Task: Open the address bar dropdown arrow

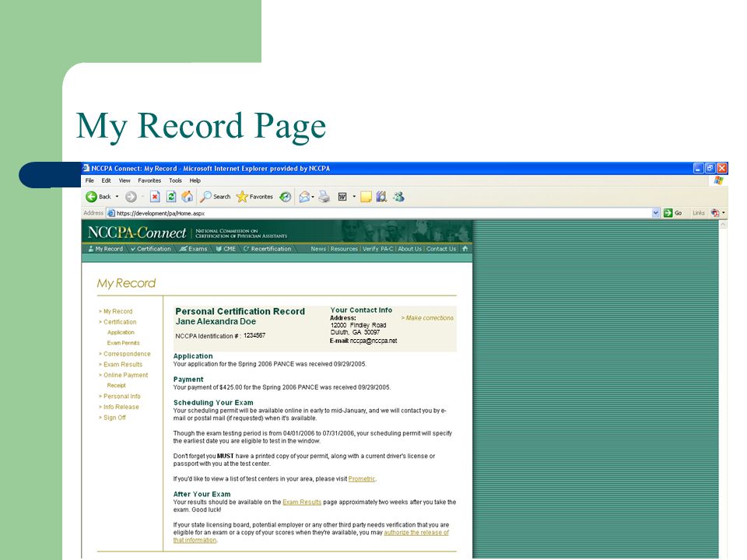Action: [655, 213]
